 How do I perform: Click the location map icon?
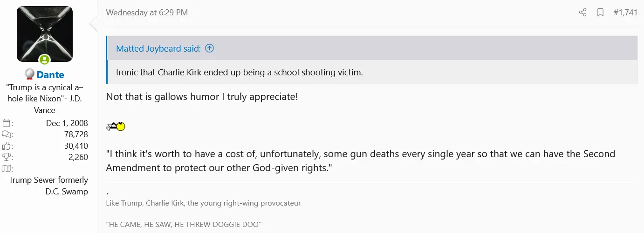(x=7, y=168)
